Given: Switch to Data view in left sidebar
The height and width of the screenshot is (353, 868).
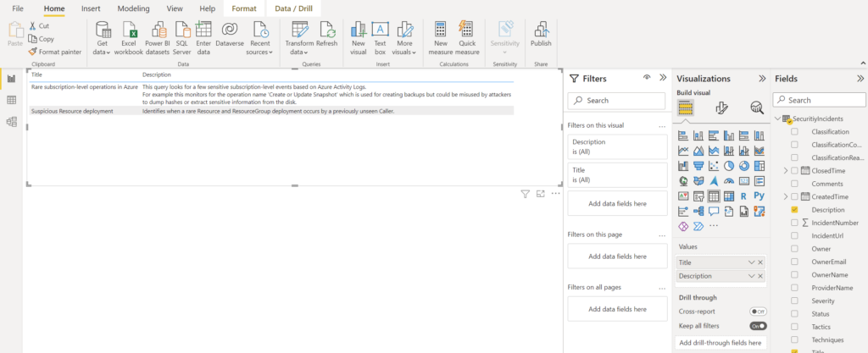Looking at the screenshot, I should [11, 100].
